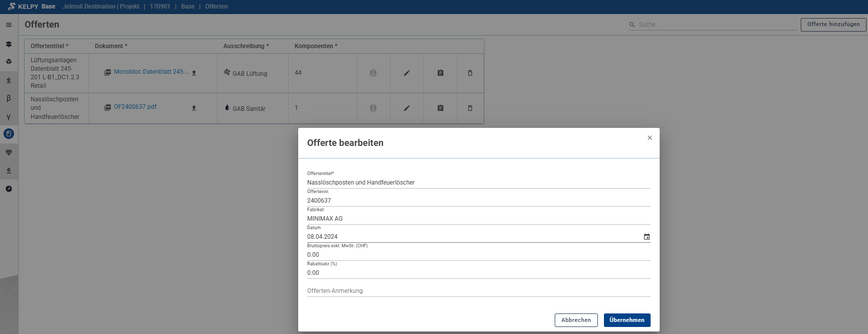Select the gamma symbol sidebar icon
This screenshot has width=868, height=334.
coord(9,117)
